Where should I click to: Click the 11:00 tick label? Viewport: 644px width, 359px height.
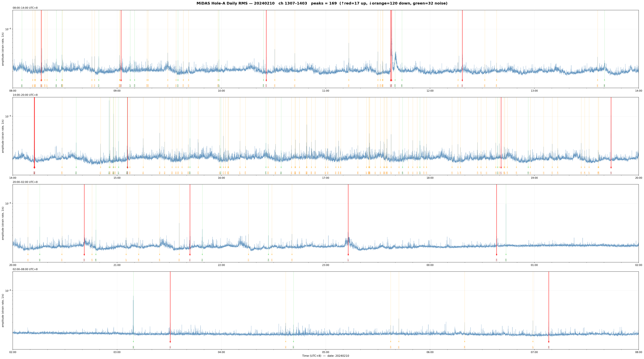[326, 91]
